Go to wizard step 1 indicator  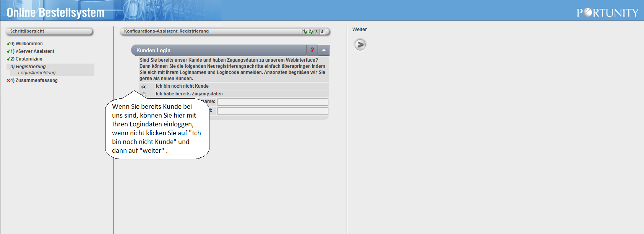305,32
